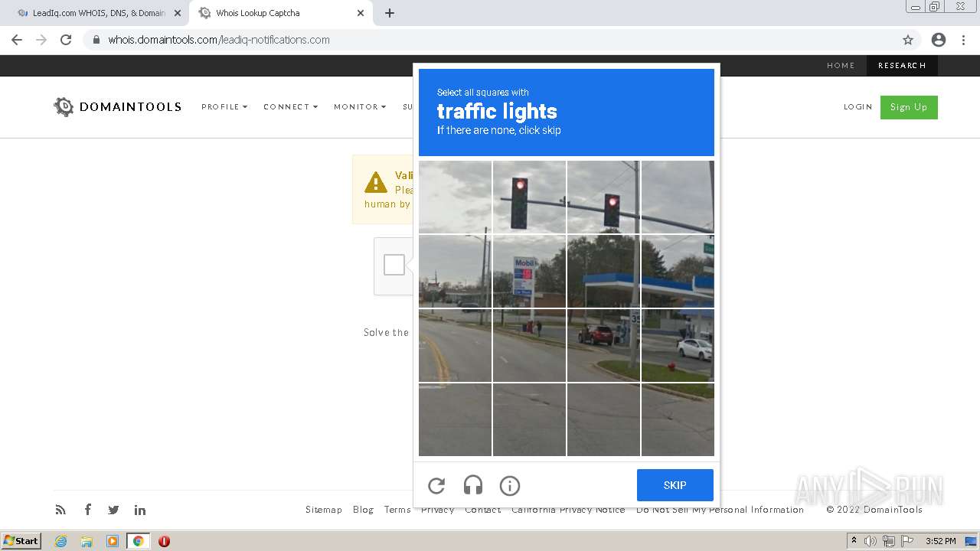Open Chrome profile avatar

click(939, 40)
